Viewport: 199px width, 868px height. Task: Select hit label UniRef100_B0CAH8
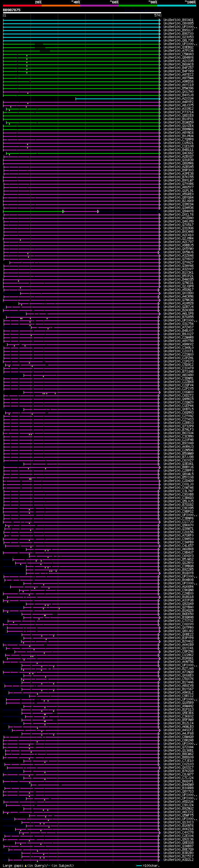tap(179, 232)
